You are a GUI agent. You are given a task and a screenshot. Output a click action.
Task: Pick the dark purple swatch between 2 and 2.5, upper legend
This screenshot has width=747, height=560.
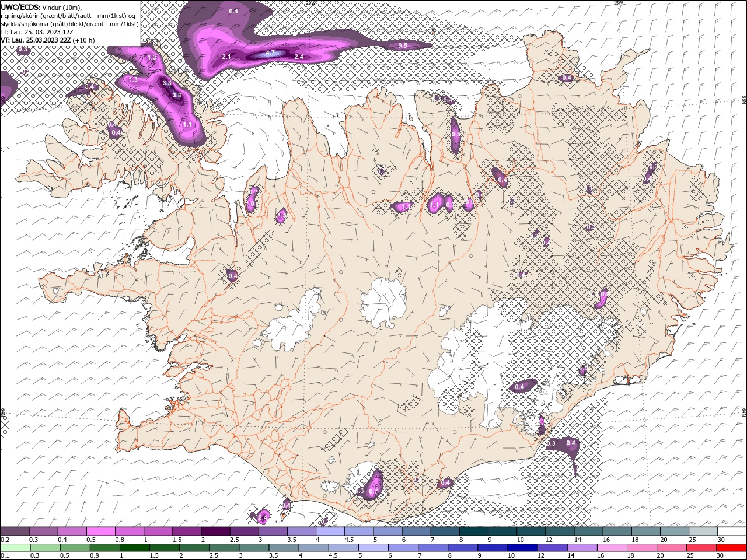(x=215, y=531)
